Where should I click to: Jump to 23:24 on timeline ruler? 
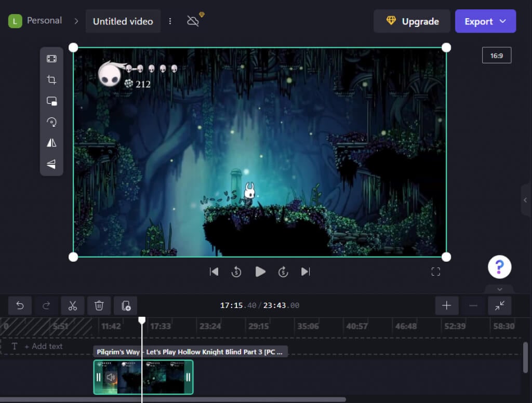(x=210, y=326)
